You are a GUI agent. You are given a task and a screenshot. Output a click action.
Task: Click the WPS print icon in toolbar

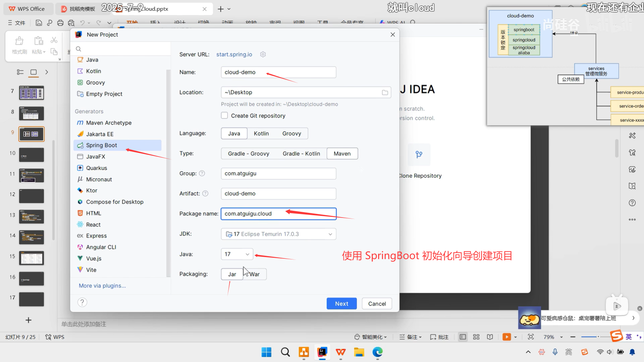60,23
